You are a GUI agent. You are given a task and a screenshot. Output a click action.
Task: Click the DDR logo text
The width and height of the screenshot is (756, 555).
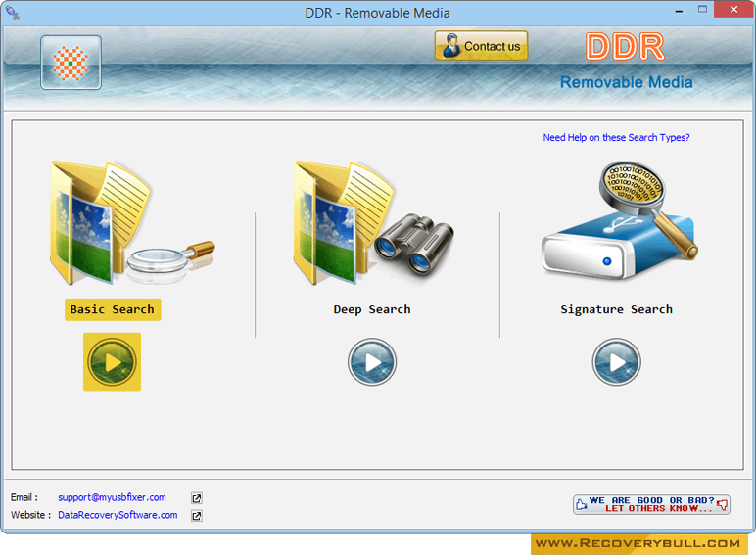(625, 47)
